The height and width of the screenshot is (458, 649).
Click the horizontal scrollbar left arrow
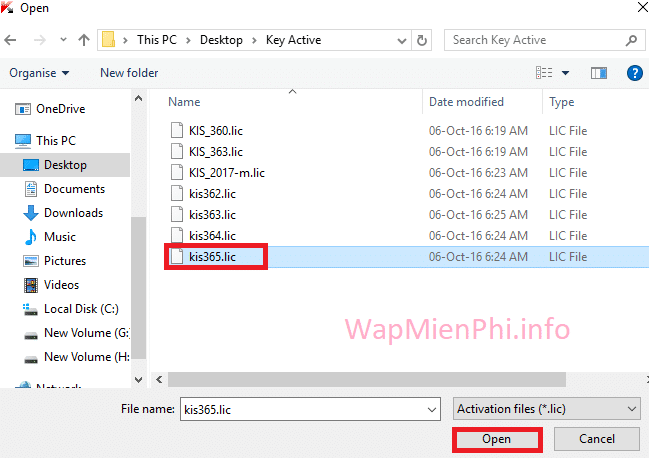[x=159, y=379]
